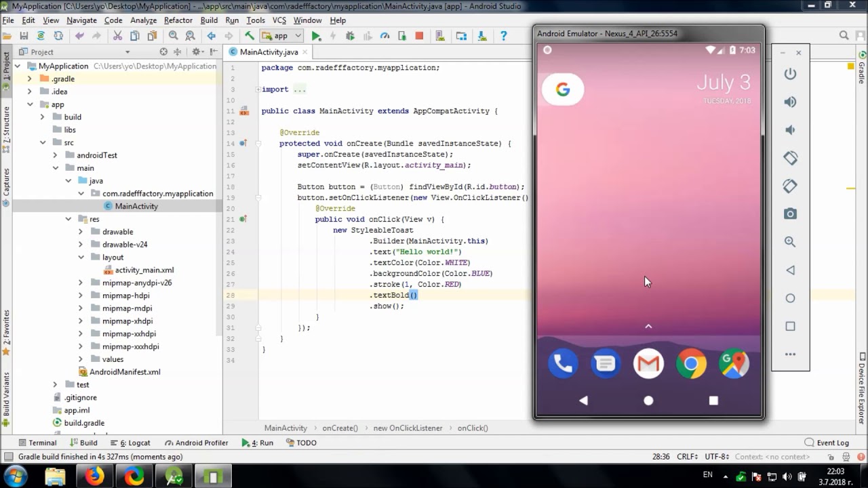868x488 pixels.
Task: Click the emulator volume down icon
Action: click(790, 130)
